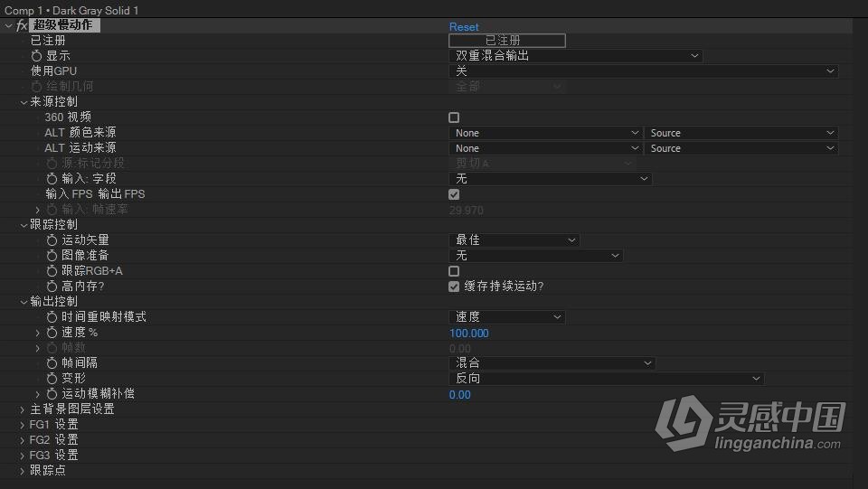868x489 pixels.
Task: Open the 运动矢量 dropdown set to 最佳
Action: click(514, 240)
